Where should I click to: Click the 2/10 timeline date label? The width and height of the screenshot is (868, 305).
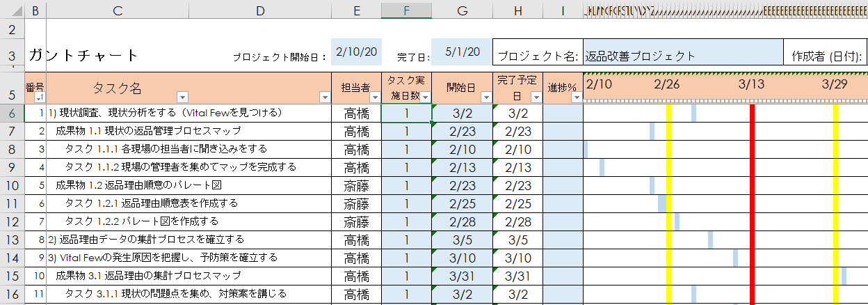(x=599, y=84)
